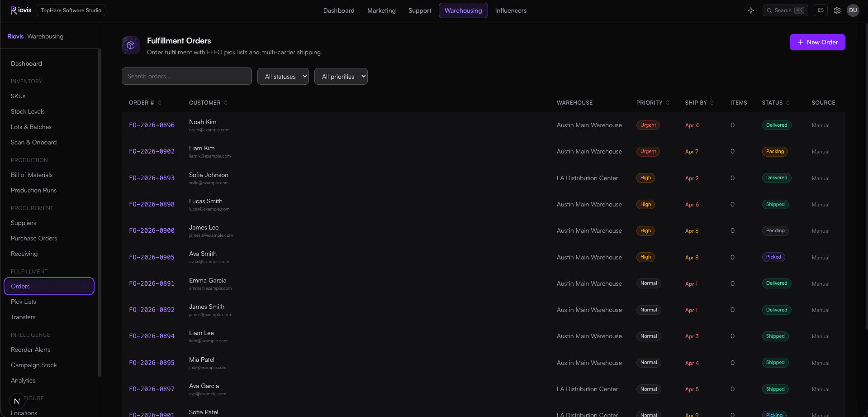Sort by Customer column arrows

pos(226,103)
